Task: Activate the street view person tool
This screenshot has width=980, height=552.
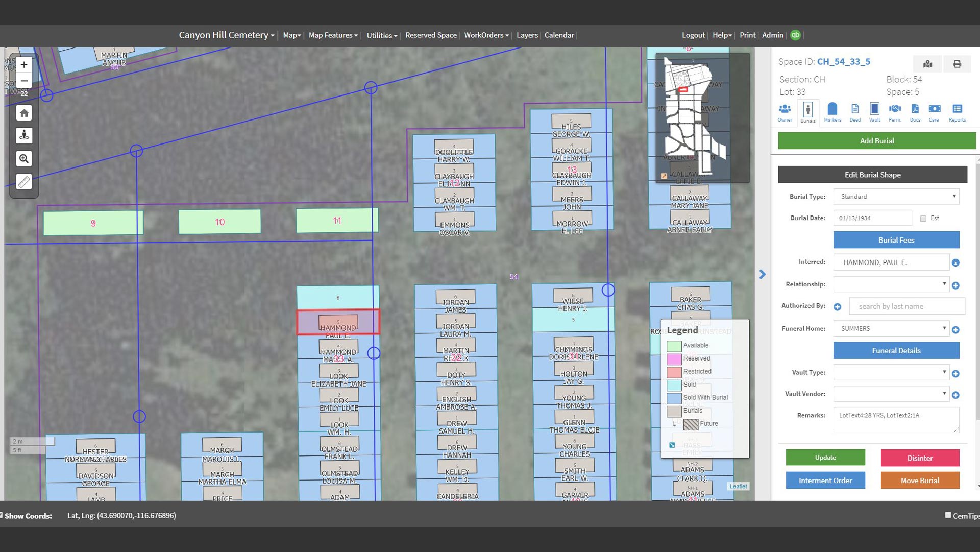Action: pos(24,135)
